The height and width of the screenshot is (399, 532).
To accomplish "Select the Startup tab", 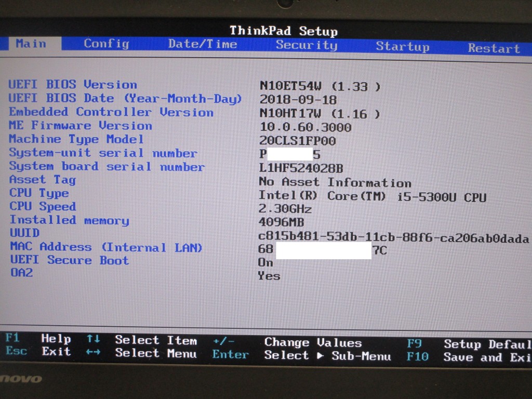I will 403,47.
